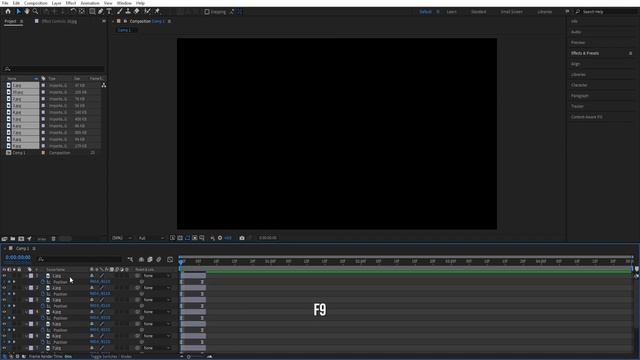The width and height of the screenshot is (640, 360).
Task: Switch to the Project panel tab
Action: 11,21
